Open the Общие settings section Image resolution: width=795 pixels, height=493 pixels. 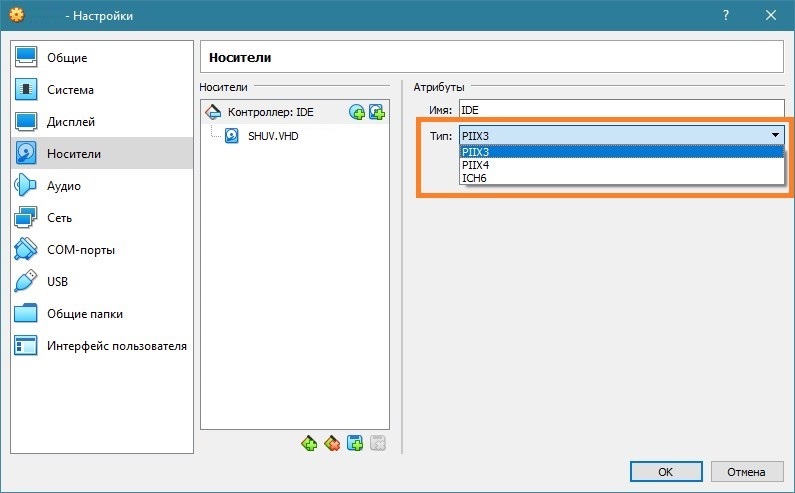[67, 58]
